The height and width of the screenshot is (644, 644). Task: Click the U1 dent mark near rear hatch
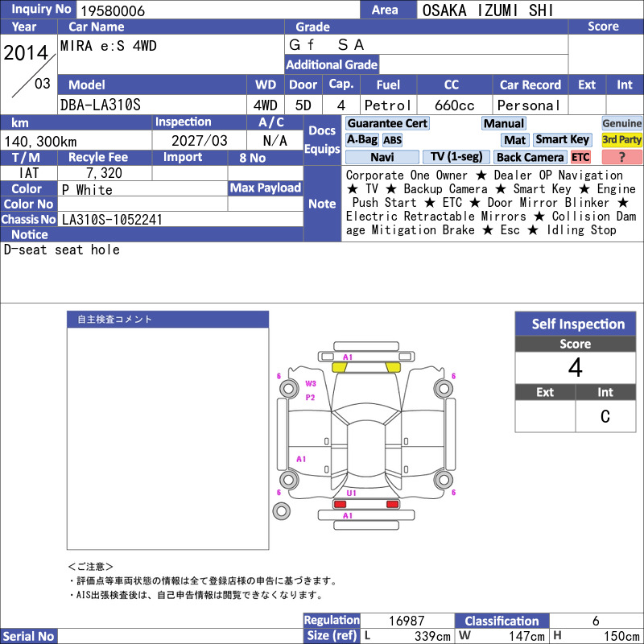tap(351, 493)
